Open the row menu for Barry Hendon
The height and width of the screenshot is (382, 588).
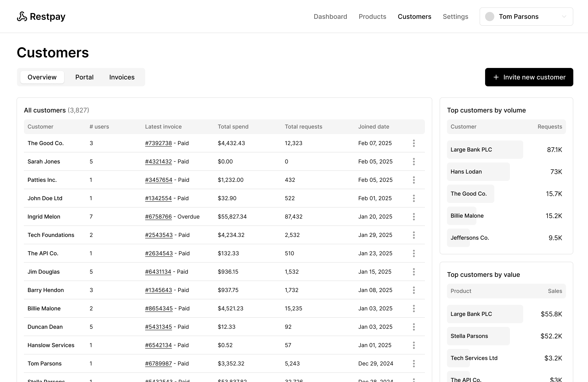[414, 290]
